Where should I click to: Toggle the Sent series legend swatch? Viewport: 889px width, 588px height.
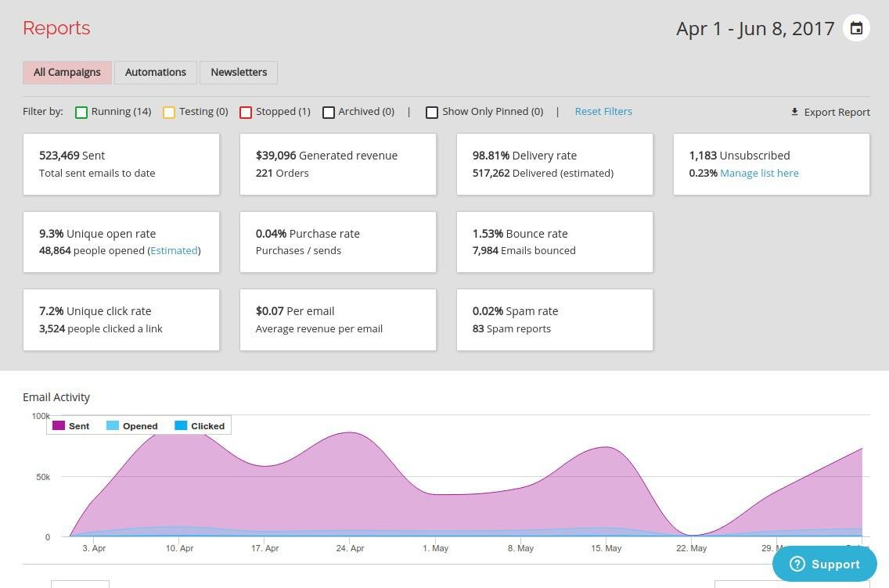59,426
